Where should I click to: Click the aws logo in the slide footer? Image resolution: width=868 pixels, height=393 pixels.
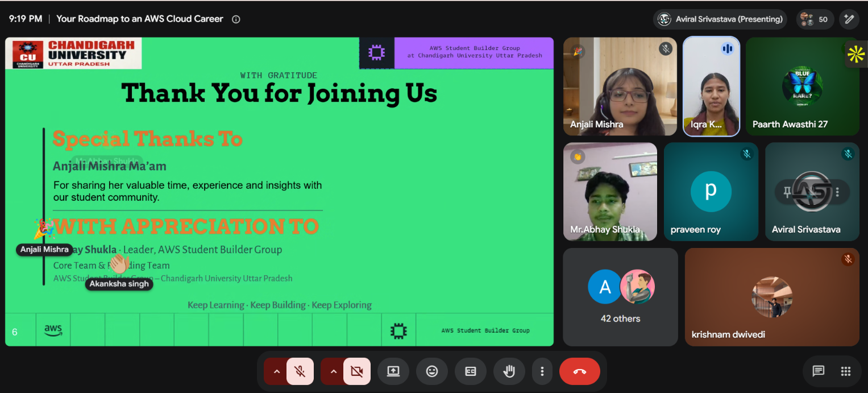coord(53,330)
